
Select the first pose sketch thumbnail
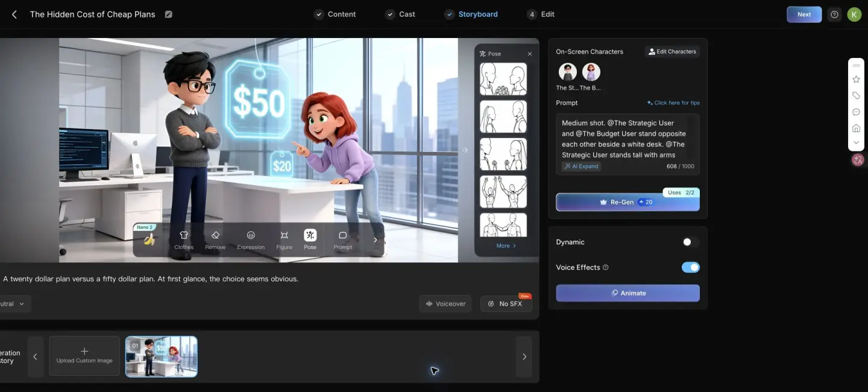coord(503,79)
